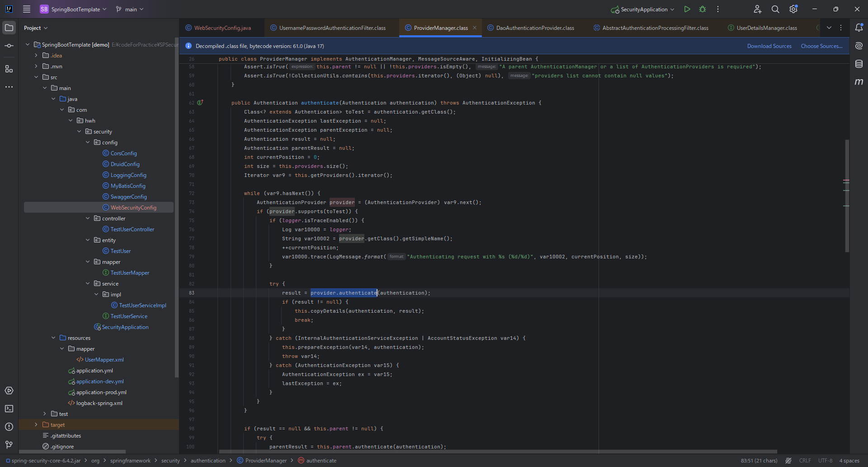Open the Commit tool window
This screenshot has height=467, width=868.
(x=9, y=46)
